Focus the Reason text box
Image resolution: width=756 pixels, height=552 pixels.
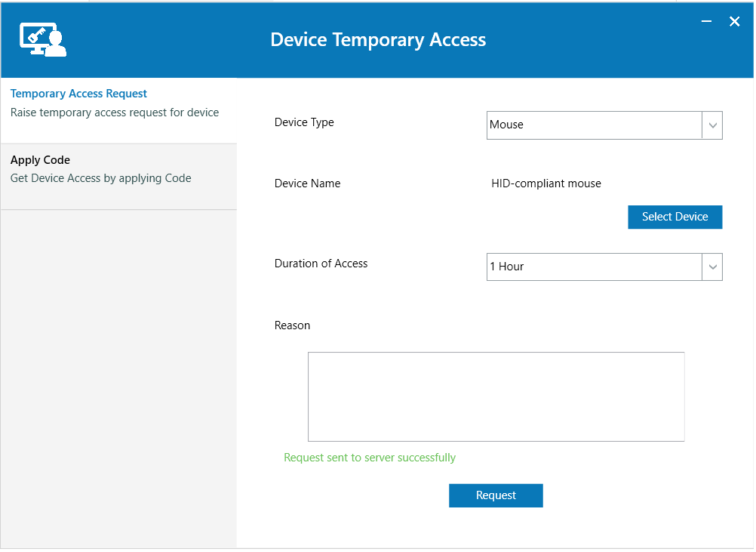(496, 396)
